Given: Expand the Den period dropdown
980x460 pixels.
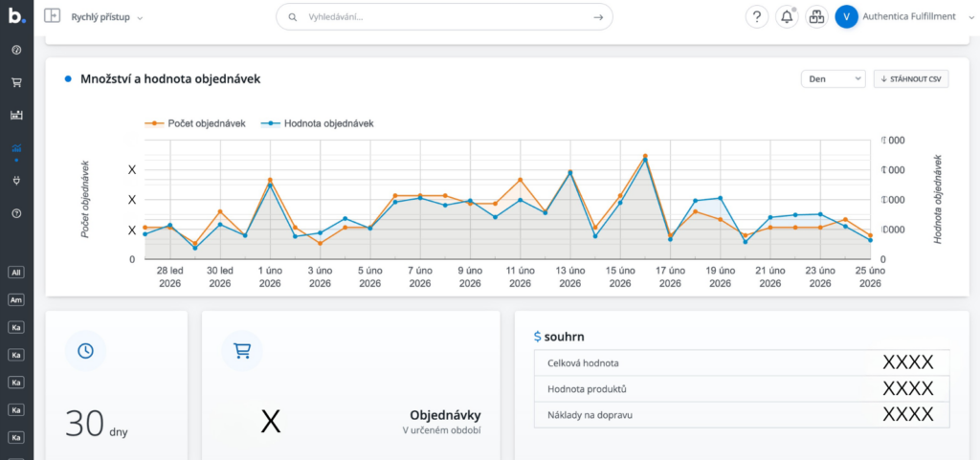Looking at the screenshot, I should coord(833,79).
